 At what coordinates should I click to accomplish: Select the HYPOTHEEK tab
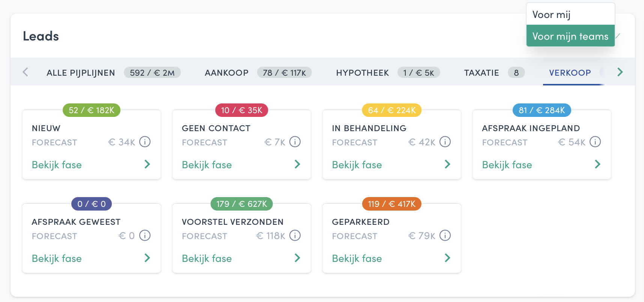coord(363,73)
